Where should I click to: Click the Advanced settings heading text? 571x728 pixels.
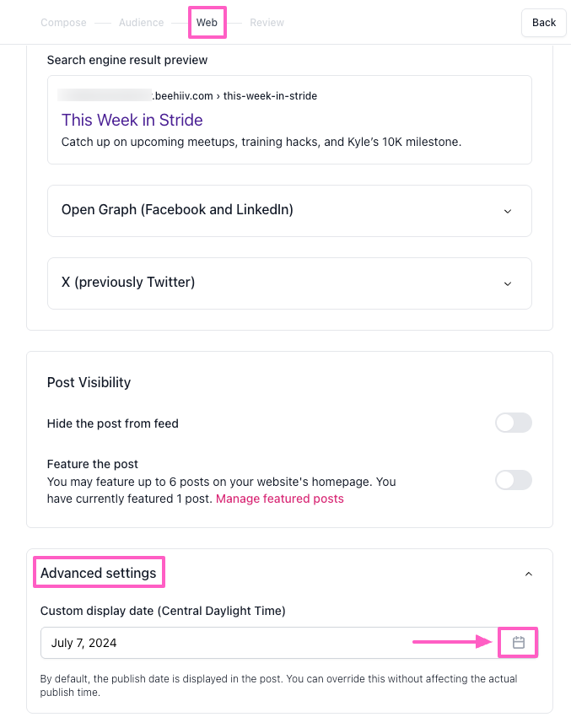99,574
